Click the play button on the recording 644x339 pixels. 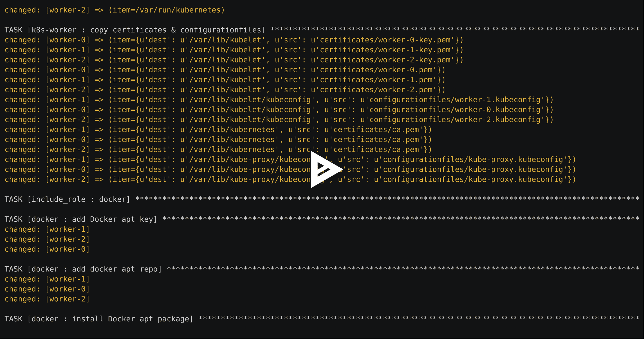(x=327, y=169)
